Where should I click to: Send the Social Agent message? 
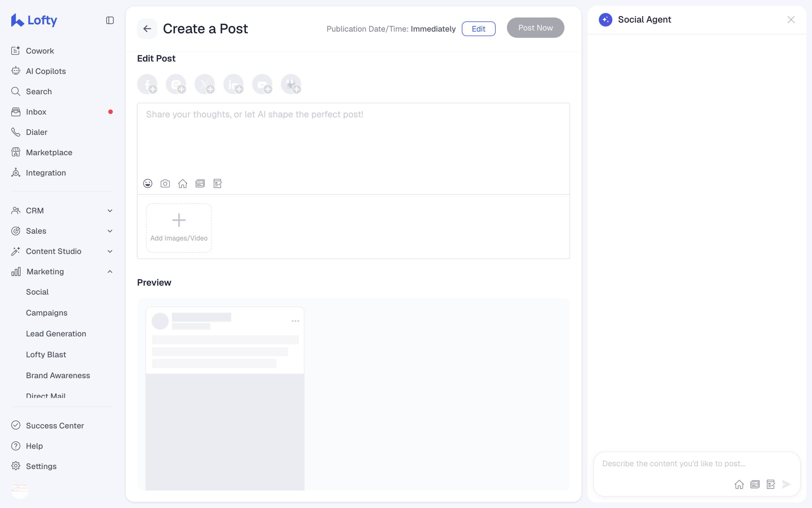click(787, 484)
